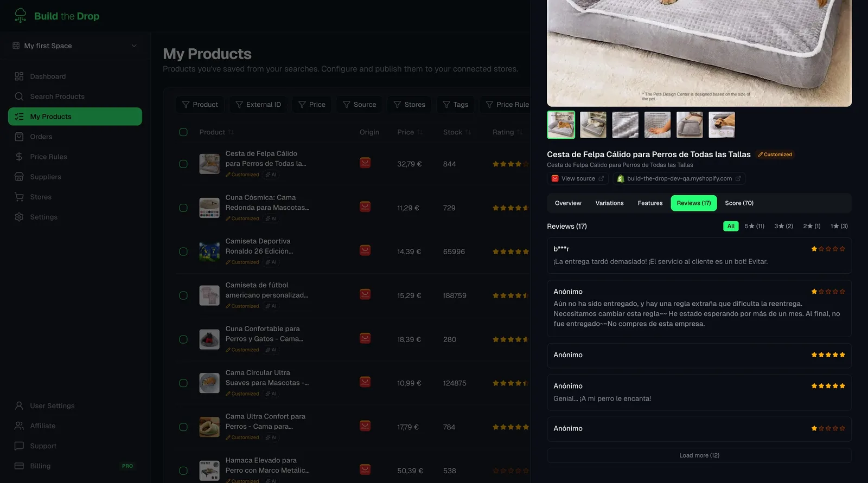The image size is (868, 483).
Task: Select the second product image thumbnail
Action: pyautogui.click(x=593, y=125)
